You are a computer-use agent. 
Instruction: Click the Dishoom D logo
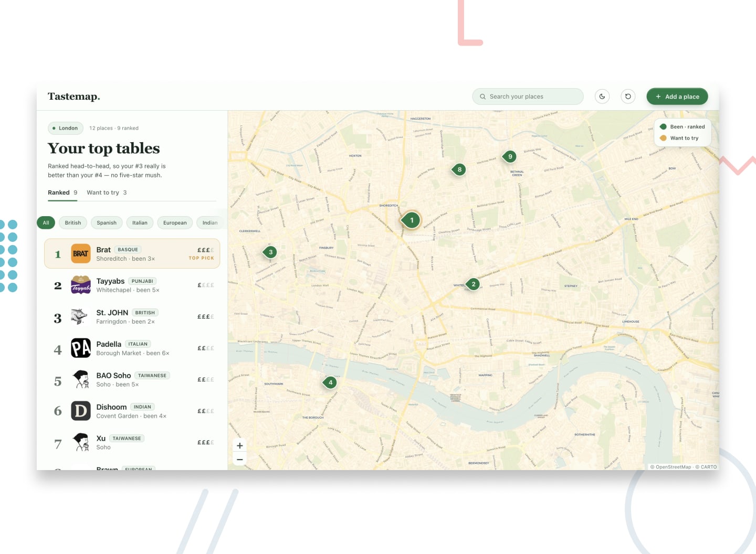coord(81,411)
